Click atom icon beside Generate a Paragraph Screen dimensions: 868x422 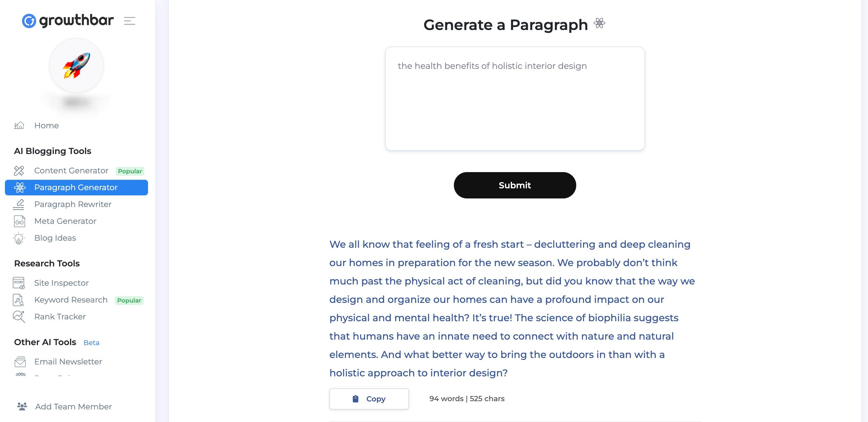tap(599, 23)
